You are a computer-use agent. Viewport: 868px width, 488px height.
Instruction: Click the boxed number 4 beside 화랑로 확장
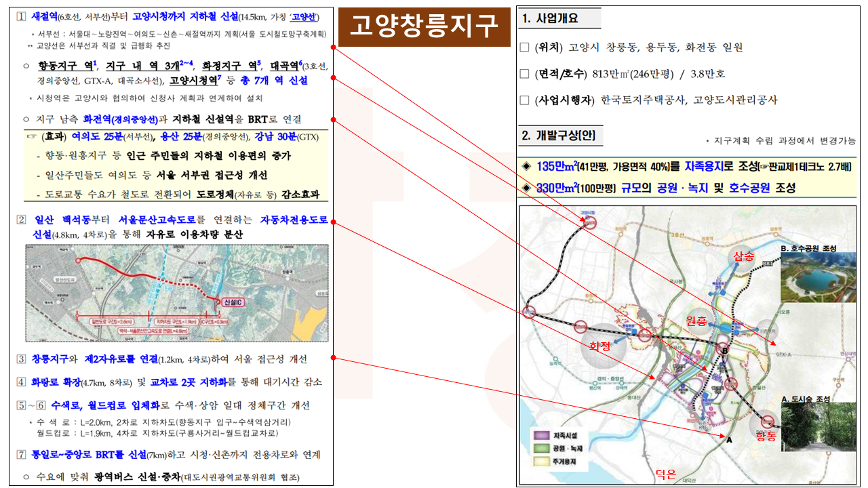21,382
